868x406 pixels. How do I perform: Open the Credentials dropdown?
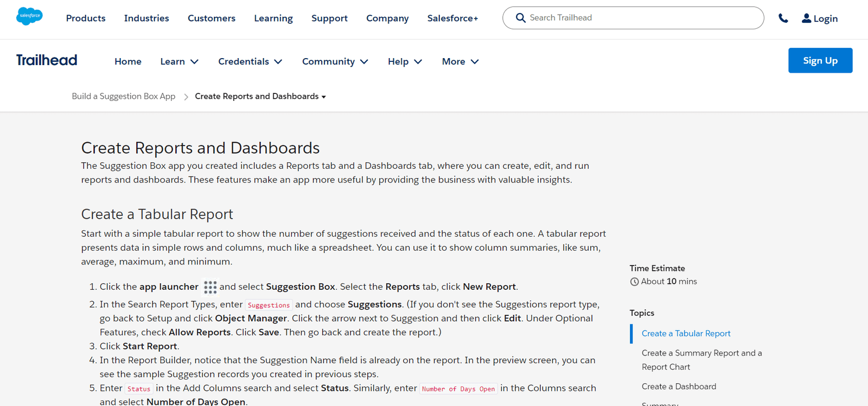coord(250,62)
